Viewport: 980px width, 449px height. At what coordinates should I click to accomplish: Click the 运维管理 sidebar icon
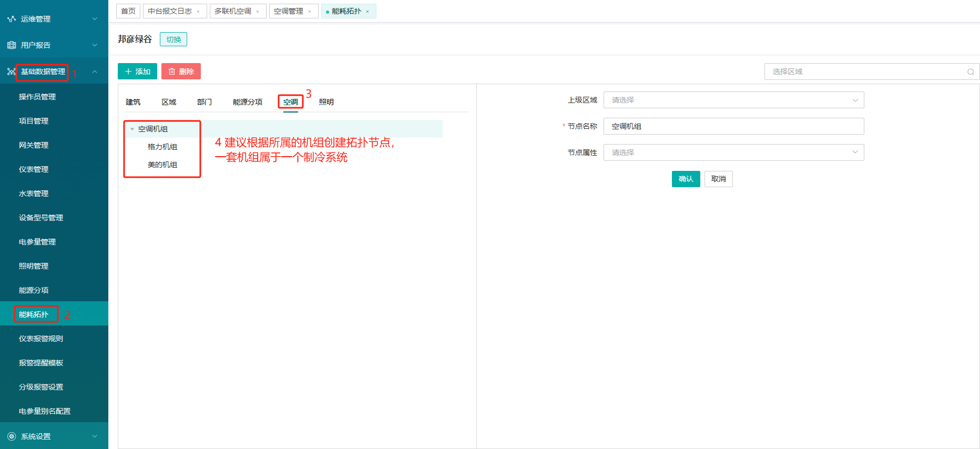tap(12, 19)
